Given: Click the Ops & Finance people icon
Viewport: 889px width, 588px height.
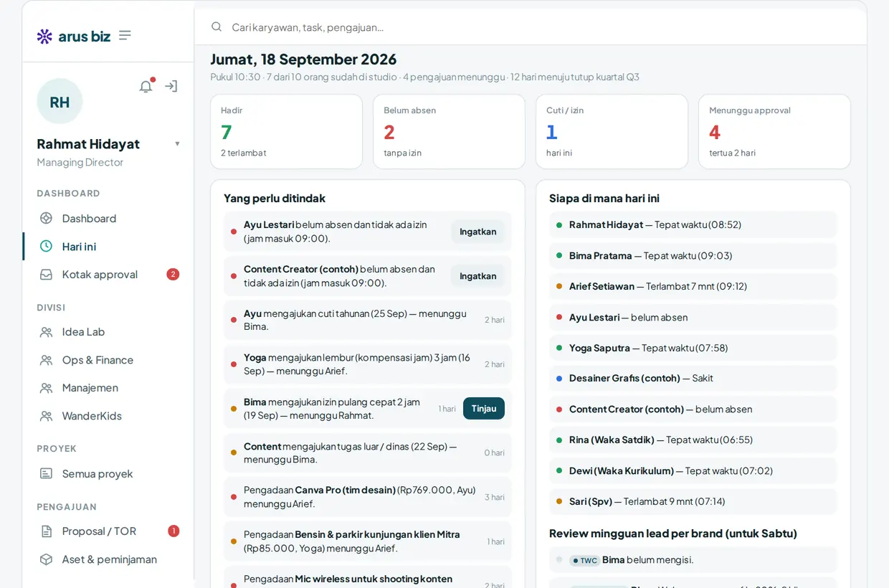Looking at the screenshot, I should [x=46, y=360].
